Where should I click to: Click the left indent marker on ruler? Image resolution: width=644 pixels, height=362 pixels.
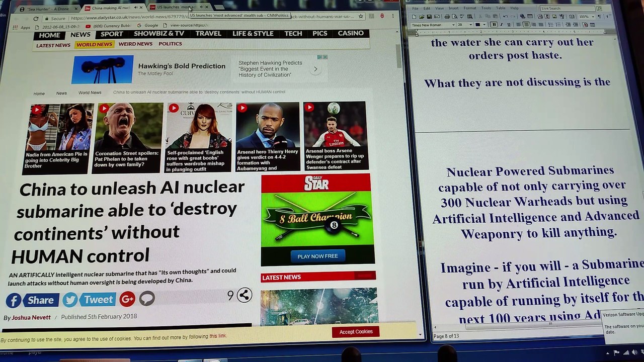[416, 33]
